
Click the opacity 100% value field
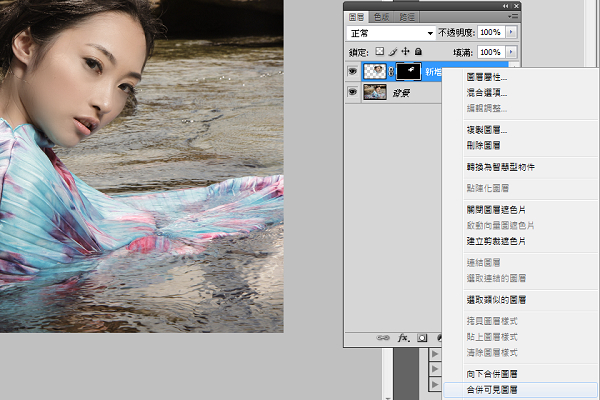pos(491,33)
